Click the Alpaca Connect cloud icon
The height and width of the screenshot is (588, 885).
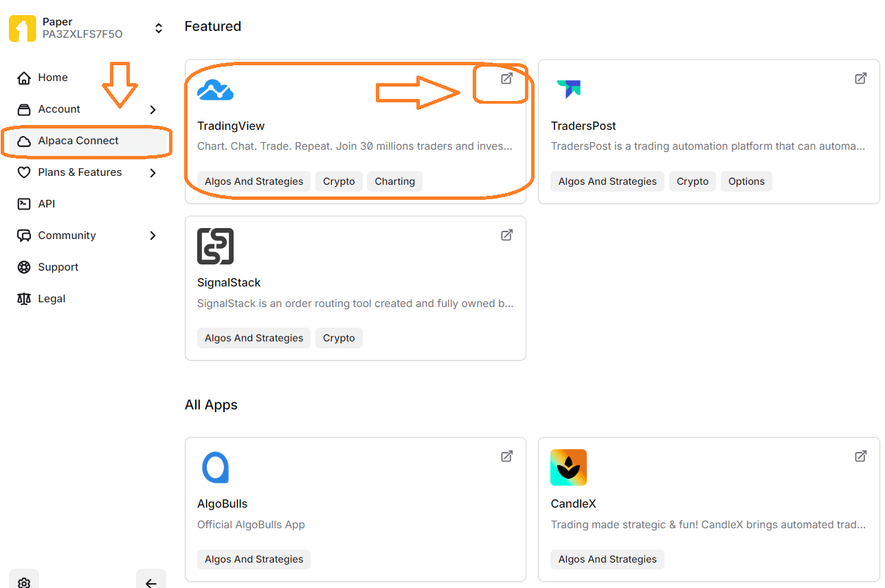tap(24, 141)
